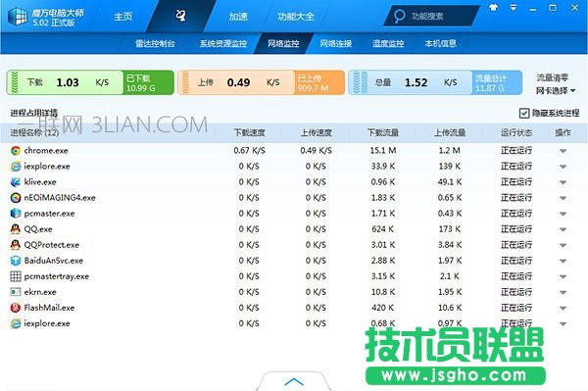Viewport: 588px width, 391px height.
Task: Click the 流量清零 button
Action: pyautogui.click(x=553, y=77)
